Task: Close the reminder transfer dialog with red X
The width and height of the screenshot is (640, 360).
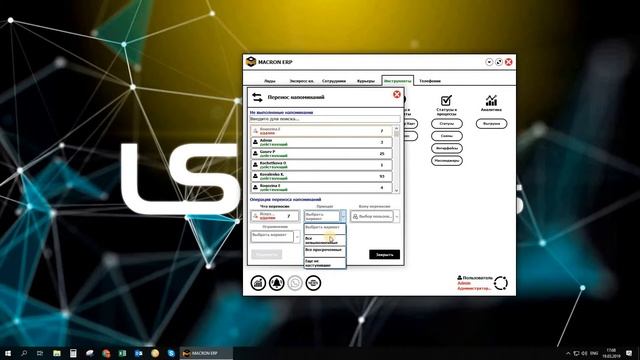Action: click(x=396, y=94)
